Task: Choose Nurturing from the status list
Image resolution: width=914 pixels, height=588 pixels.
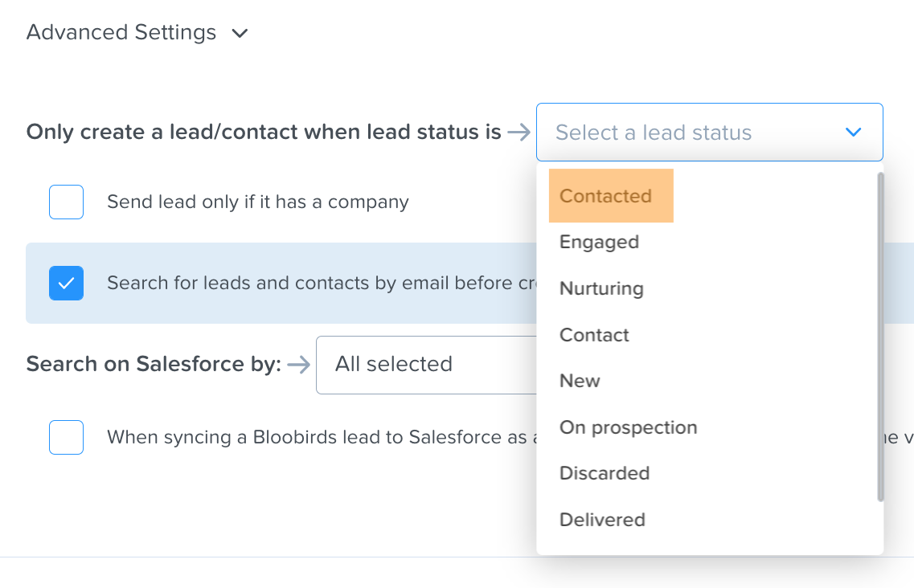Action: pyautogui.click(x=601, y=288)
